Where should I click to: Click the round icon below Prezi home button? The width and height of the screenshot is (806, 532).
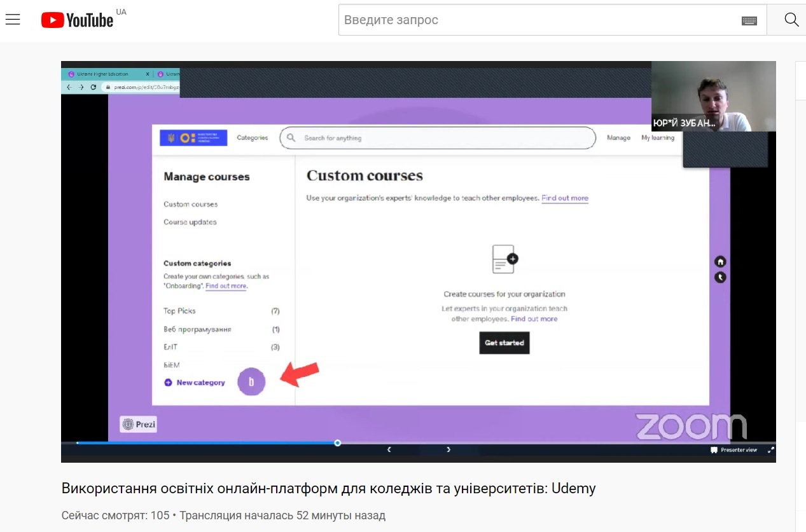(x=720, y=277)
